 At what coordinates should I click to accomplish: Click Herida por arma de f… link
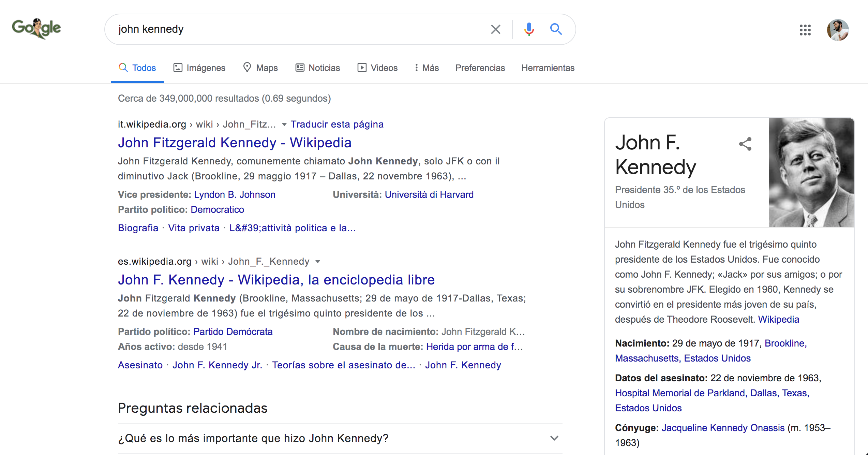click(475, 347)
